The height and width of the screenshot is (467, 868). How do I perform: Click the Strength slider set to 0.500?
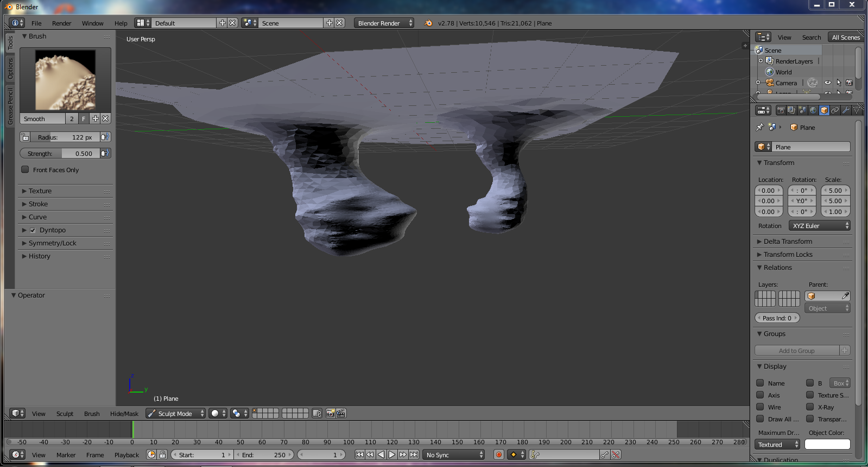click(60, 153)
